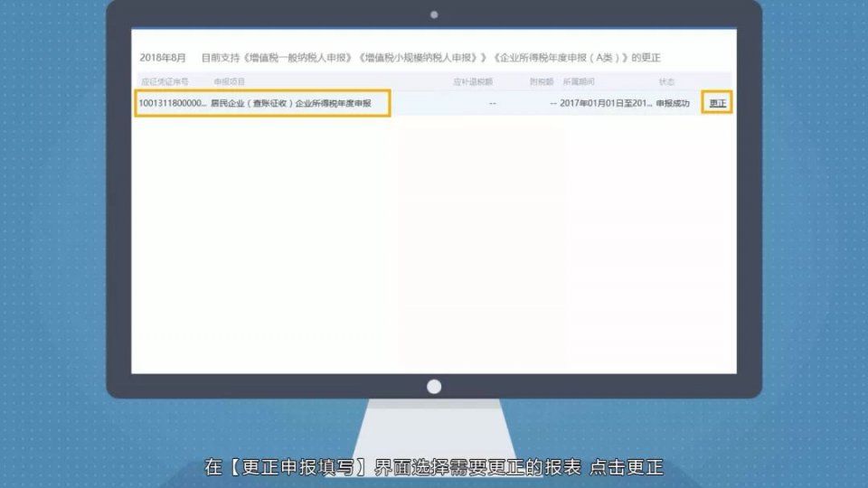Click the 所属期间 column header
The width and height of the screenshot is (868, 488).
tap(579, 82)
